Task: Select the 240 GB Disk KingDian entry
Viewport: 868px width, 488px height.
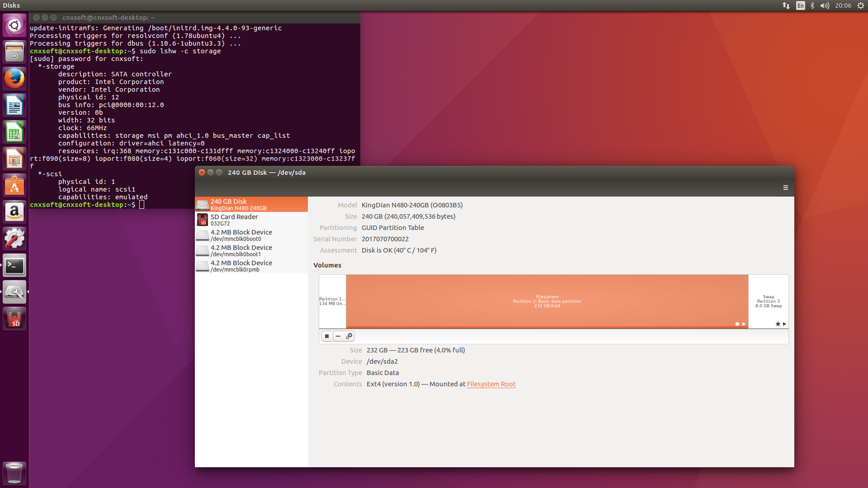Action: tap(251, 204)
